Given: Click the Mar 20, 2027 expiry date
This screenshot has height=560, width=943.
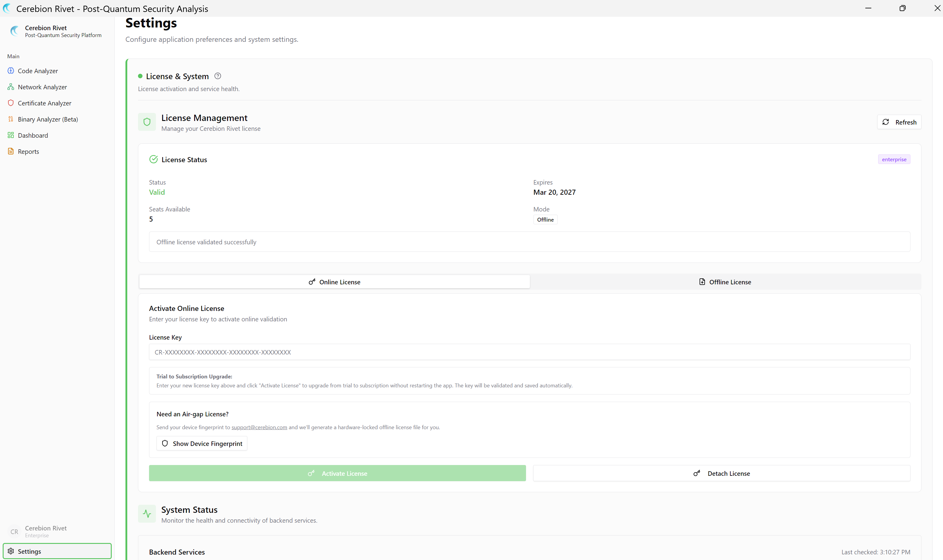Looking at the screenshot, I should coord(554,192).
